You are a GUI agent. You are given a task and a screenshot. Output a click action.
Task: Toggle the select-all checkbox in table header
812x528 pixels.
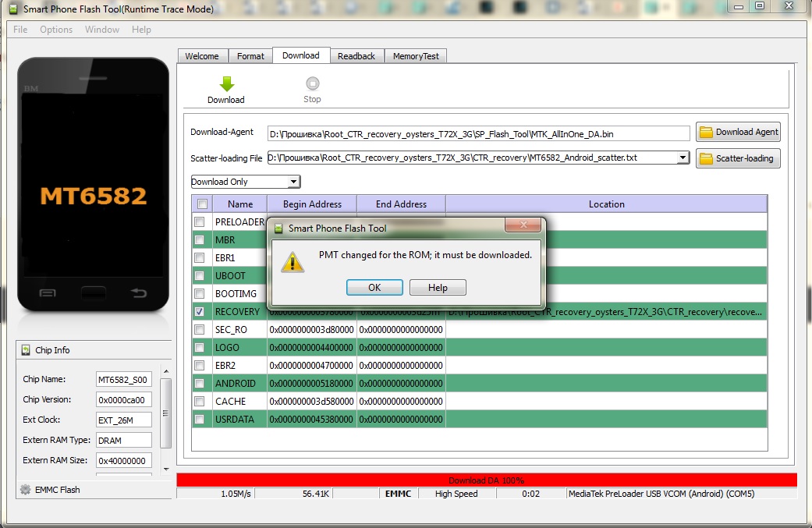tap(202, 204)
